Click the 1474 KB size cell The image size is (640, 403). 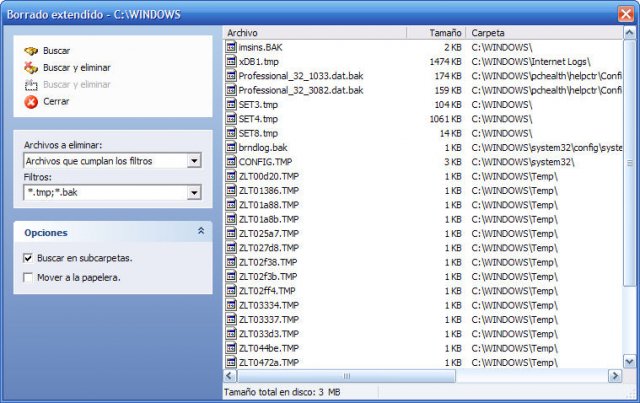pyautogui.click(x=445, y=62)
